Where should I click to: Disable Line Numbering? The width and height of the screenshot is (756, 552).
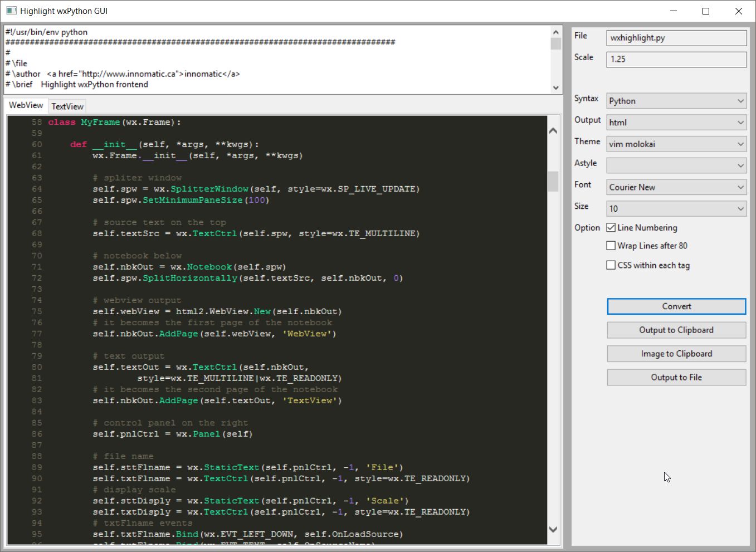pyautogui.click(x=611, y=227)
